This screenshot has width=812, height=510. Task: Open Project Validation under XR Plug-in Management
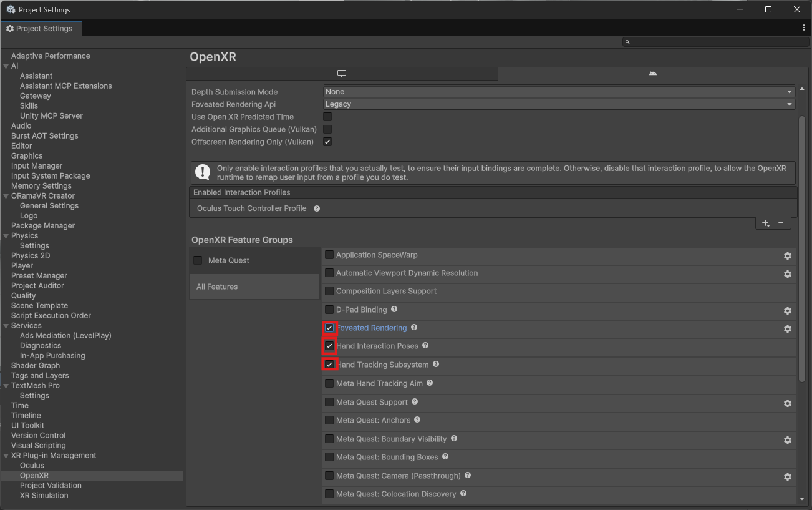(x=51, y=485)
